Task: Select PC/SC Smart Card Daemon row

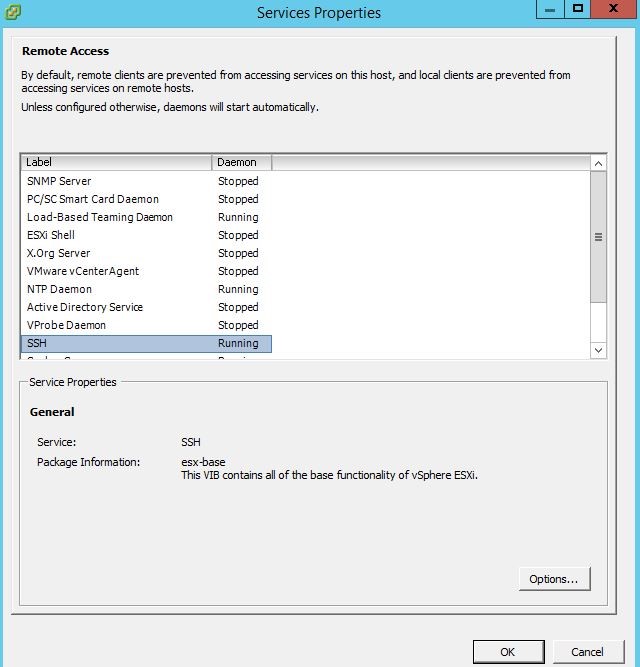Action: [x=93, y=199]
